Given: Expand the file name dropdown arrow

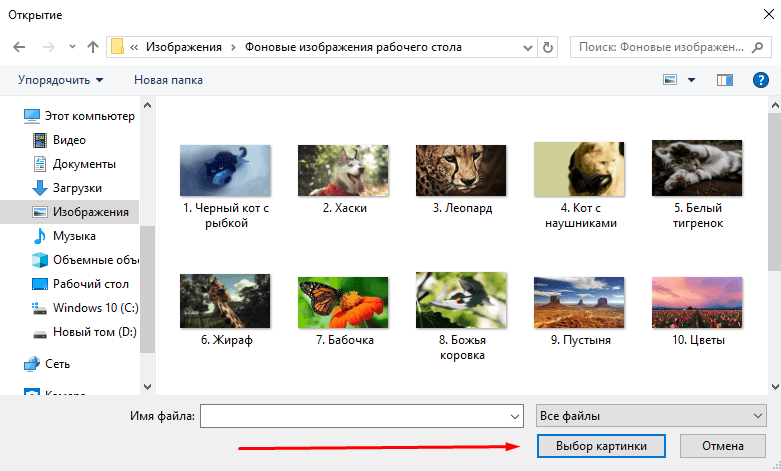Looking at the screenshot, I should pos(515,416).
